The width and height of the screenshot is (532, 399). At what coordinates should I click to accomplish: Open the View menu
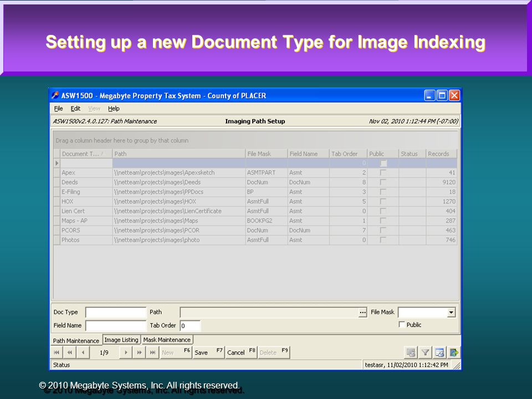coord(94,109)
